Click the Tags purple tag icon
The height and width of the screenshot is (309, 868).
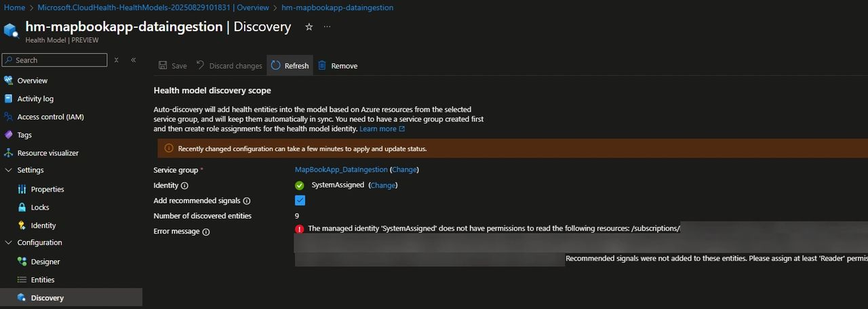pos(9,135)
